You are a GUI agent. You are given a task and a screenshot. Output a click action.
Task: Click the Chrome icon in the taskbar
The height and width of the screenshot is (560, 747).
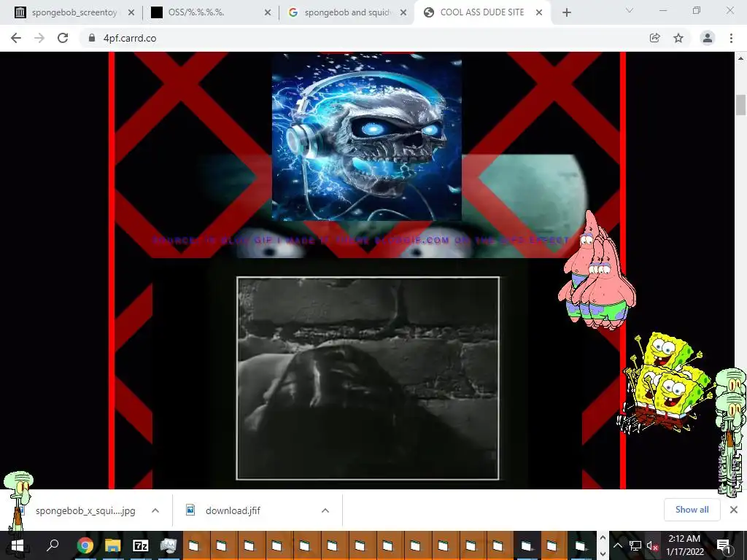coord(85,545)
